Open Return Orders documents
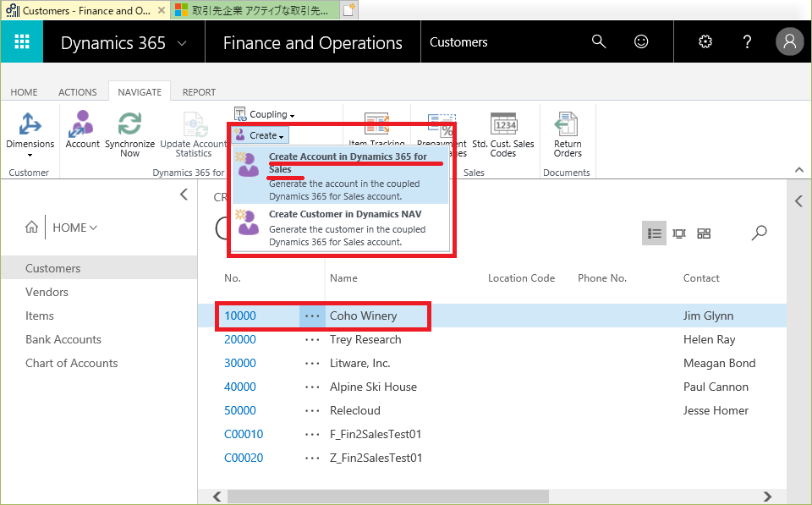The image size is (812, 505). pyautogui.click(x=568, y=134)
